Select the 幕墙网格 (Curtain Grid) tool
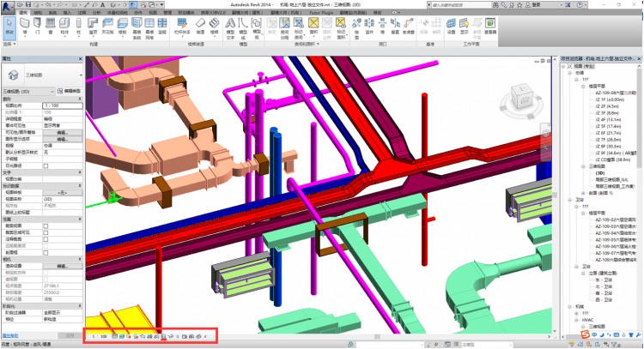Image resolution: width=644 pixels, height=349 pixels. (x=149, y=28)
